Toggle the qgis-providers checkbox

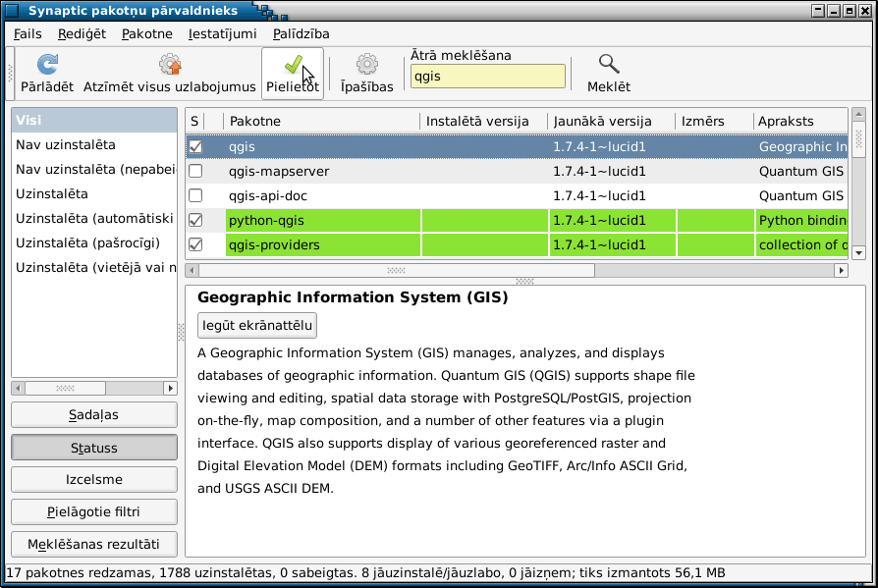195,245
